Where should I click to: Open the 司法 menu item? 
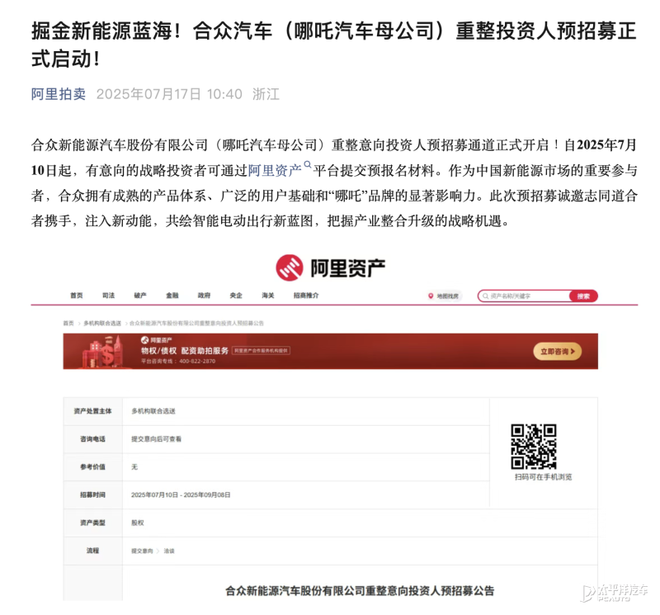[109, 296]
